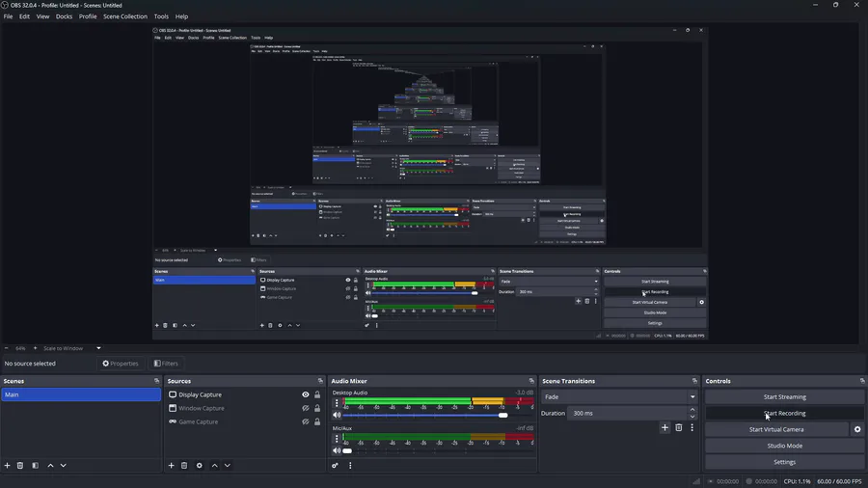Click Start Streaming
This screenshot has width=868, height=488.
click(x=784, y=396)
